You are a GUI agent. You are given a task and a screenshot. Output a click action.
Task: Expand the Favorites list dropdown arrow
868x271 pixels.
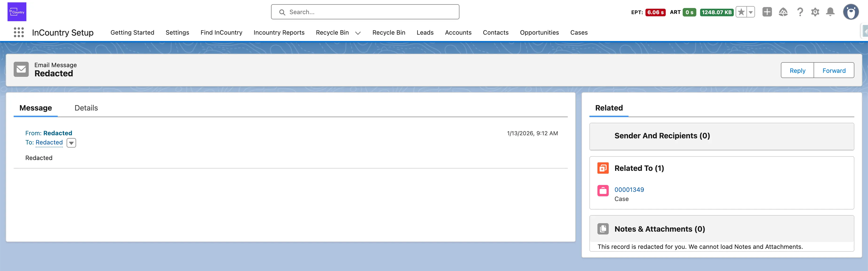(751, 12)
